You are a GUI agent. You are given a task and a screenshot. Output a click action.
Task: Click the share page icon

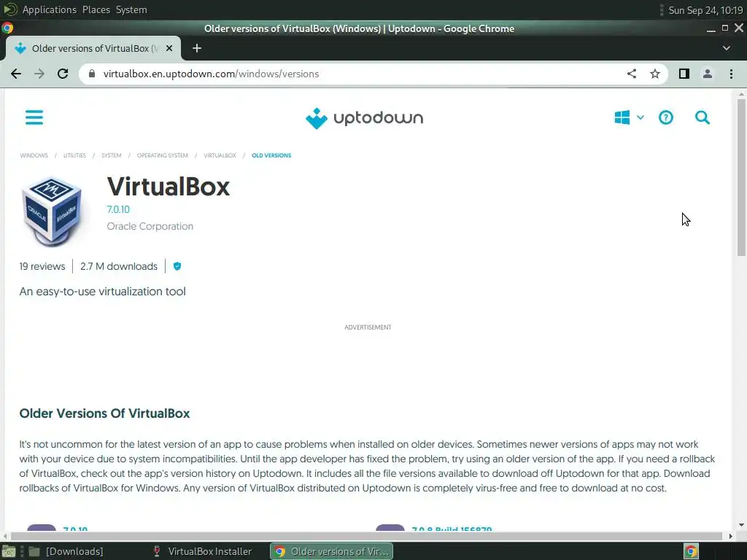(x=632, y=74)
